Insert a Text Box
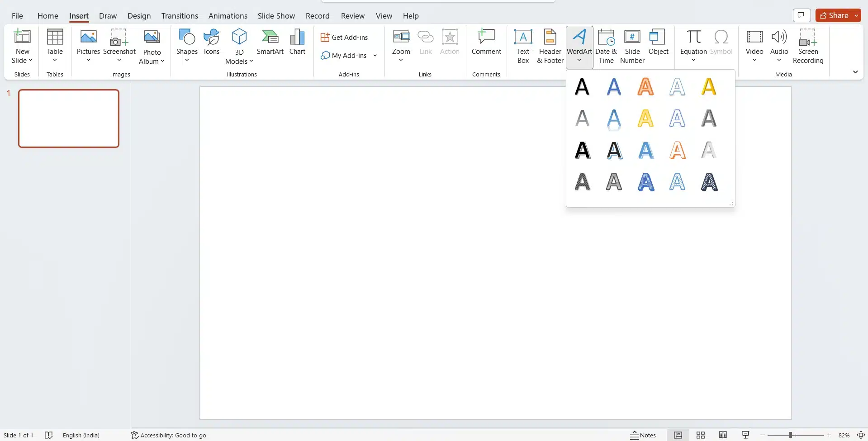Viewport: 868px width, 441px height. (x=523, y=46)
